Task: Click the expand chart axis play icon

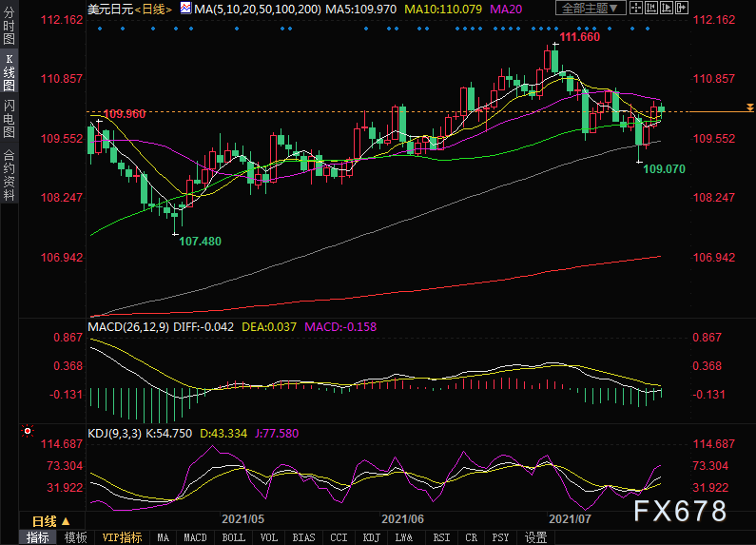Action: (x=667, y=8)
